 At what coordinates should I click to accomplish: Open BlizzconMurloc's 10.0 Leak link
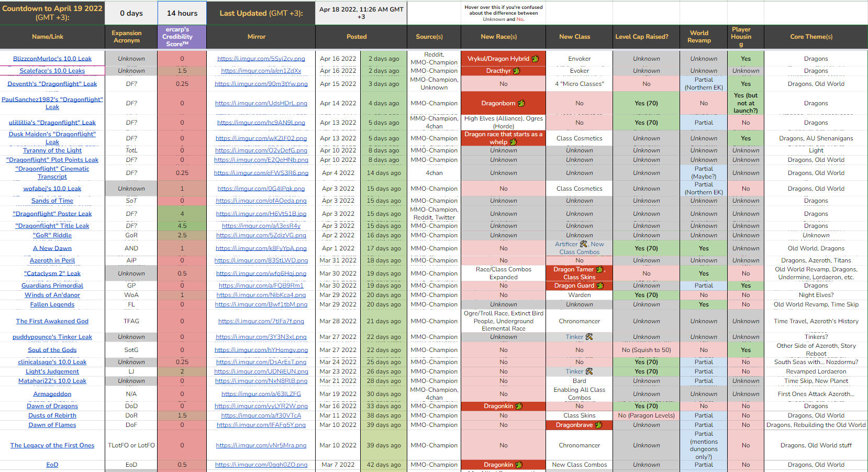pos(52,59)
